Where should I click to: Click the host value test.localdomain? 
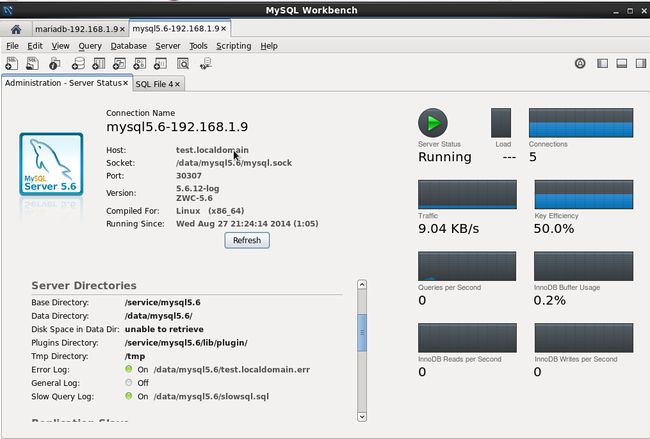click(x=212, y=150)
